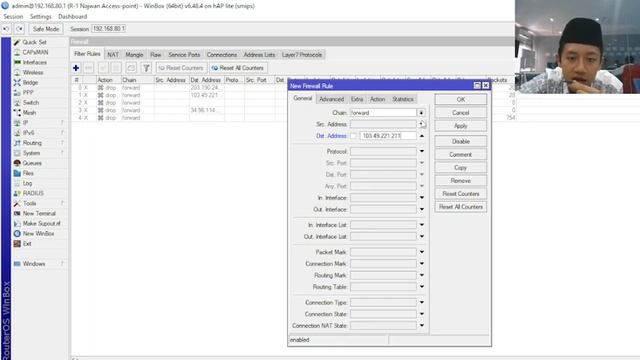
Task: Expand the Tools submenu
Action: click(x=62, y=203)
